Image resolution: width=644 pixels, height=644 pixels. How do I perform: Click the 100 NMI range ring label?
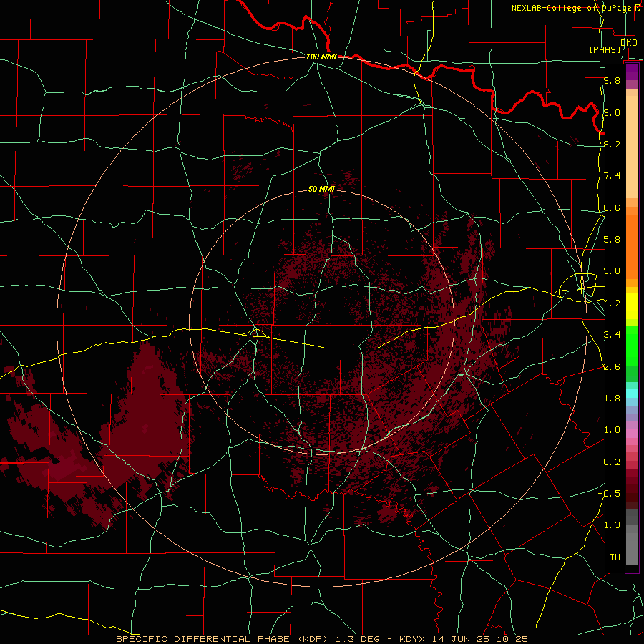pos(321,57)
